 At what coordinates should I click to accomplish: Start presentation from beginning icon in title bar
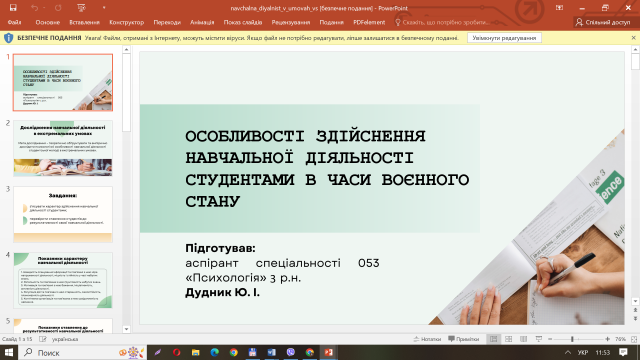pyautogui.click(x=81, y=8)
